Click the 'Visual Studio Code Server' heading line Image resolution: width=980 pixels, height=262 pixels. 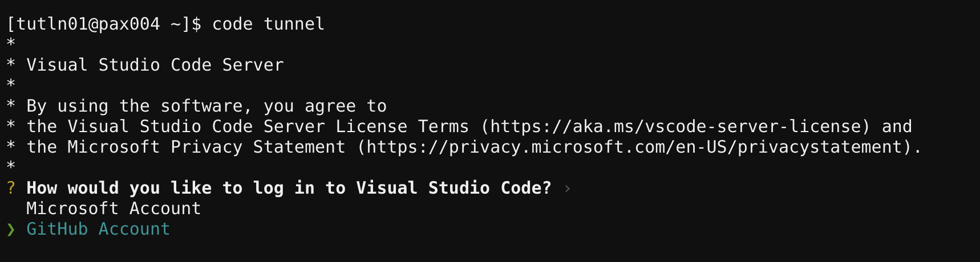tap(155, 65)
